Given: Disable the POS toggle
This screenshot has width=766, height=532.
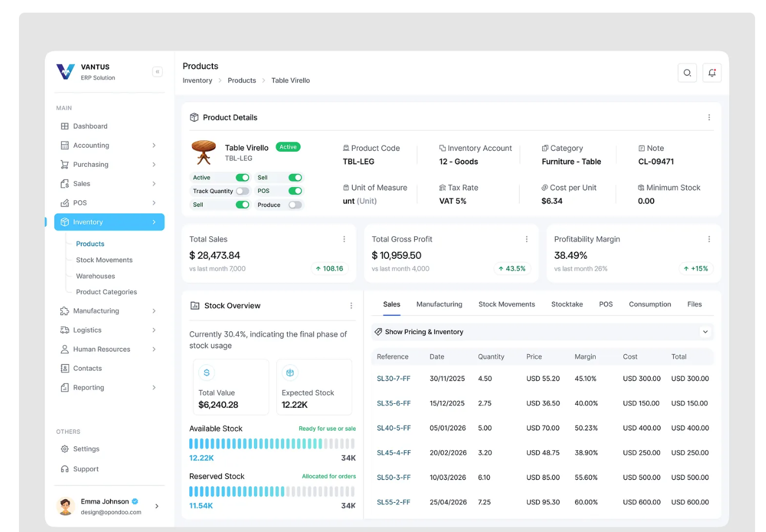Looking at the screenshot, I should coord(295,191).
